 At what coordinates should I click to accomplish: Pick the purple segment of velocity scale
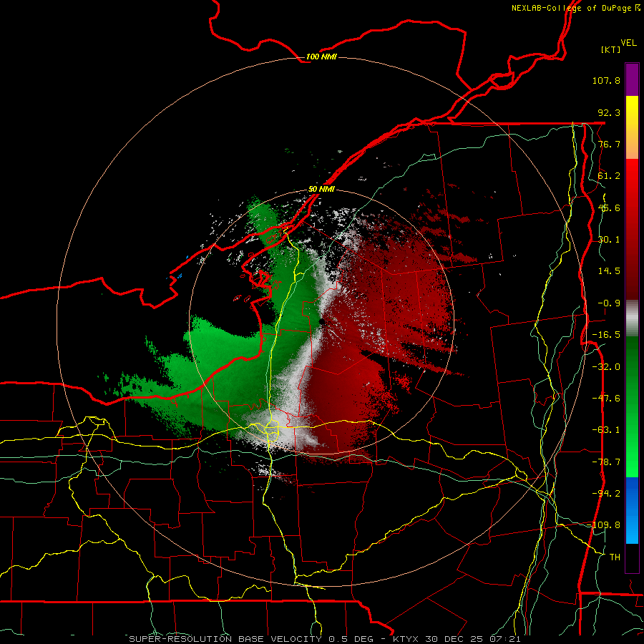click(x=632, y=79)
